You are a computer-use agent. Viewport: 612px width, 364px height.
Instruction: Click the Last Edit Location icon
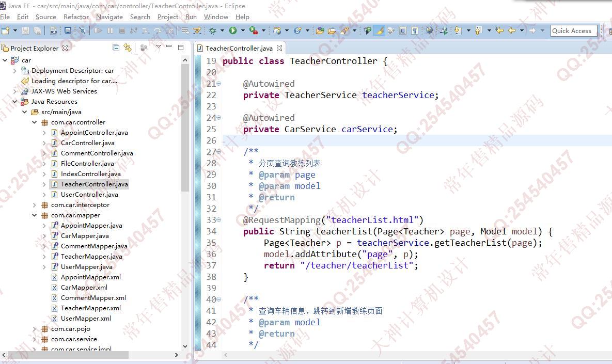pos(499,30)
